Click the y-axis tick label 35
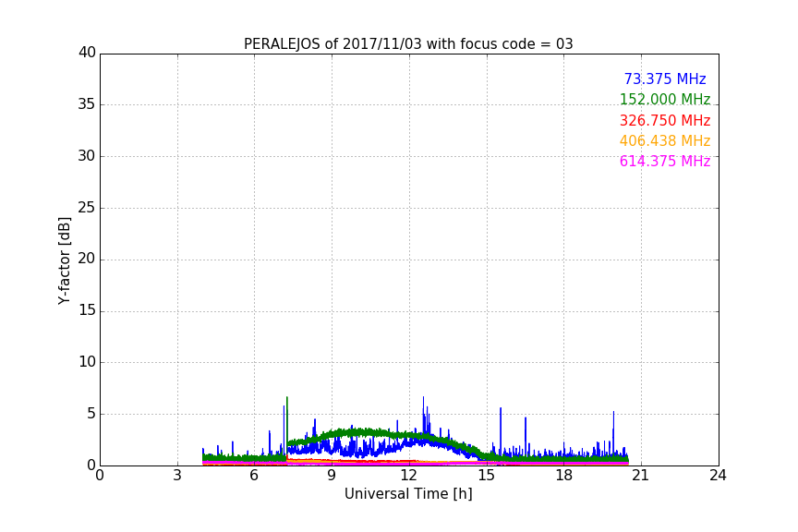 [87, 104]
